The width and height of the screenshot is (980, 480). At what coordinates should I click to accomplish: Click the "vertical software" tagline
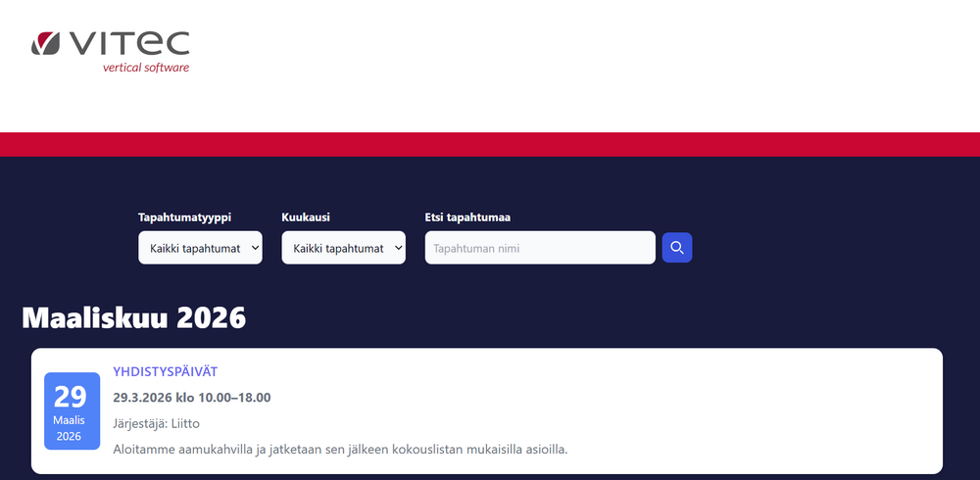145,68
